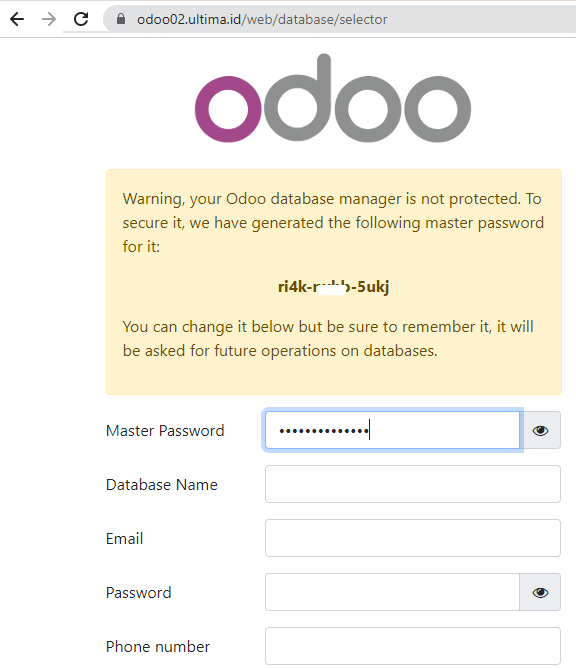Image resolution: width=576 pixels, height=668 pixels.
Task: Click the browser forward arrow
Action: 49,19
